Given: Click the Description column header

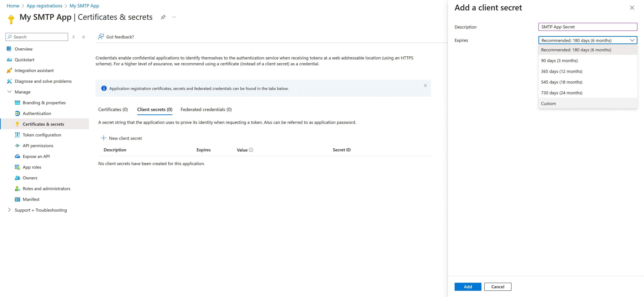Looking at the screenshot, I should (115, 150).
